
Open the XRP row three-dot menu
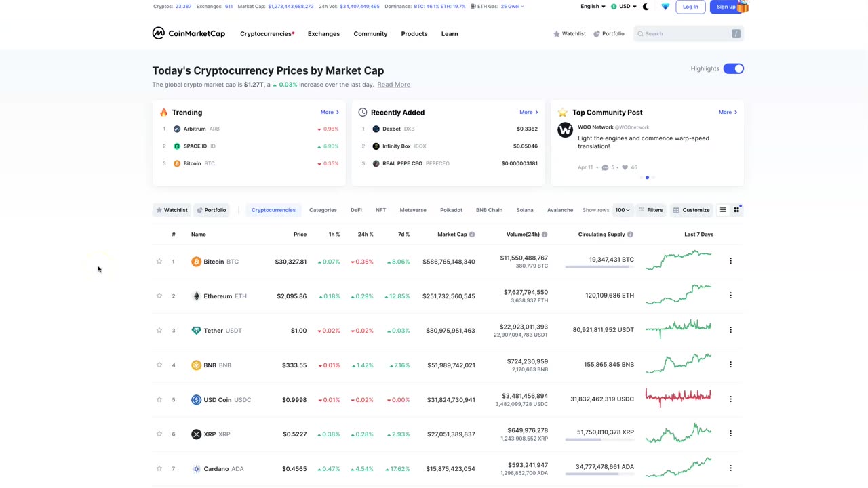coord(730,434)
